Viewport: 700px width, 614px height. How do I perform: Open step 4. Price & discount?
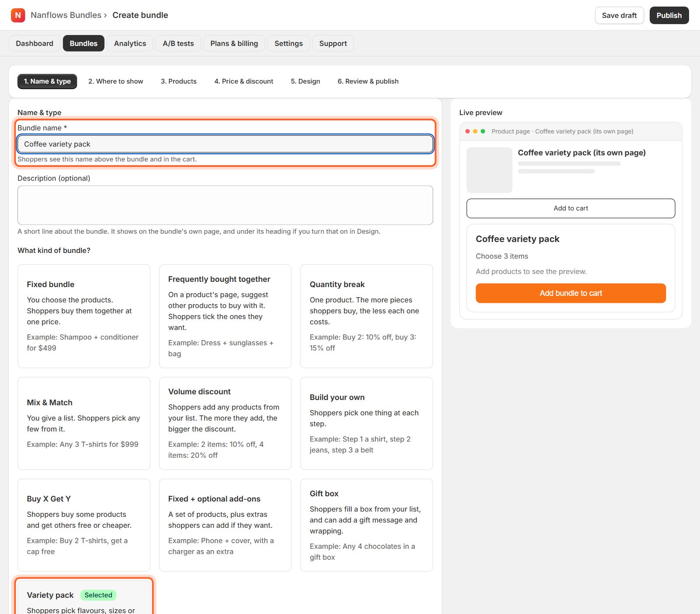[244, 81]
